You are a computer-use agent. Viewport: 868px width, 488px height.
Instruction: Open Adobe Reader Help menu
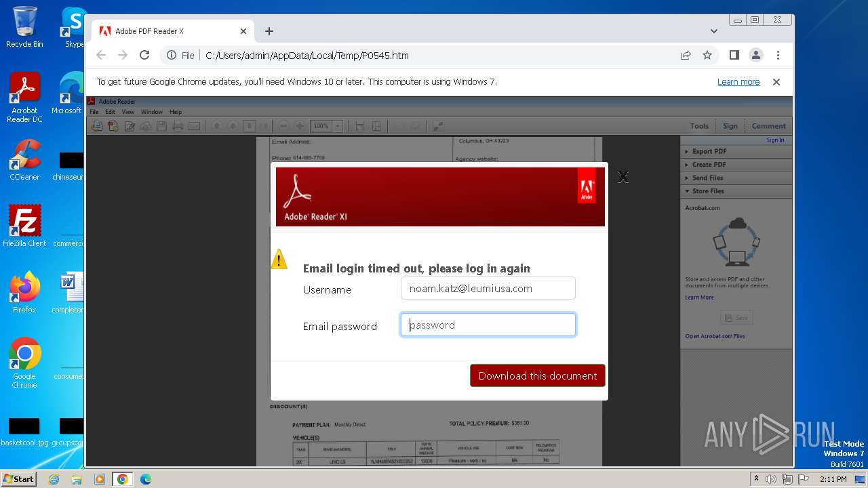(176, 112)
